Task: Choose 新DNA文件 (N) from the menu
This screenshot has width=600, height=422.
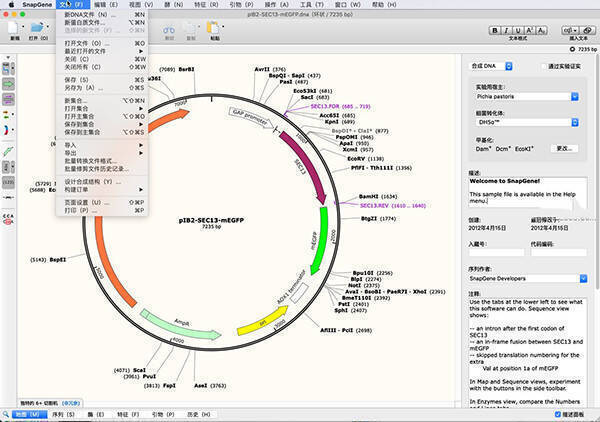Action: (90, 16)
